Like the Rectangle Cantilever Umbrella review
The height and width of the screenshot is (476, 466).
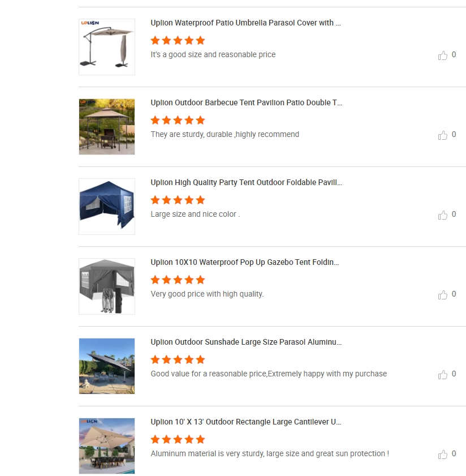[443, 454]
